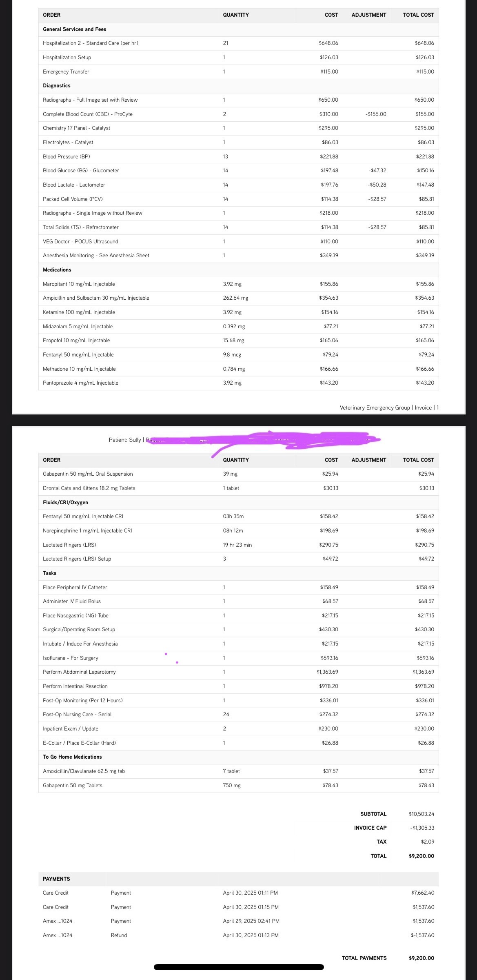477x980 pixels.
Task: Select VEG Doctor - POCUS Ultrasound item
Action: click(x=80, y=242)
